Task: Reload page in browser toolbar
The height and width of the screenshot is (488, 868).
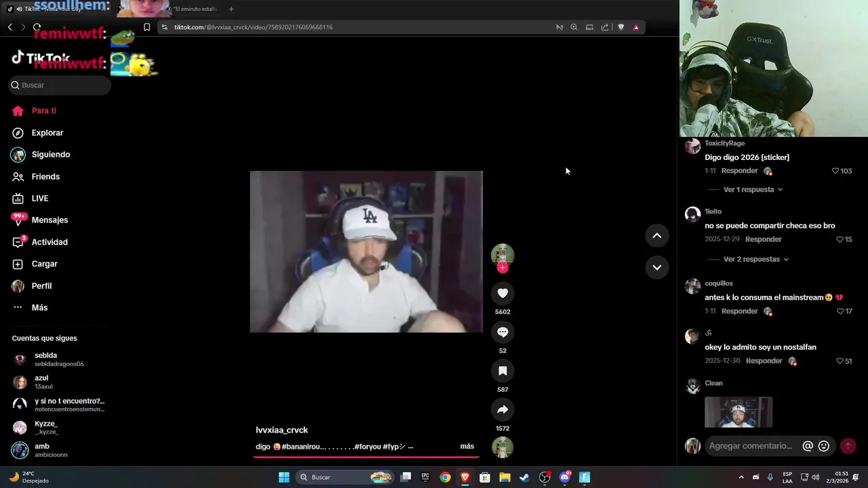Action: tap(37, 27)
